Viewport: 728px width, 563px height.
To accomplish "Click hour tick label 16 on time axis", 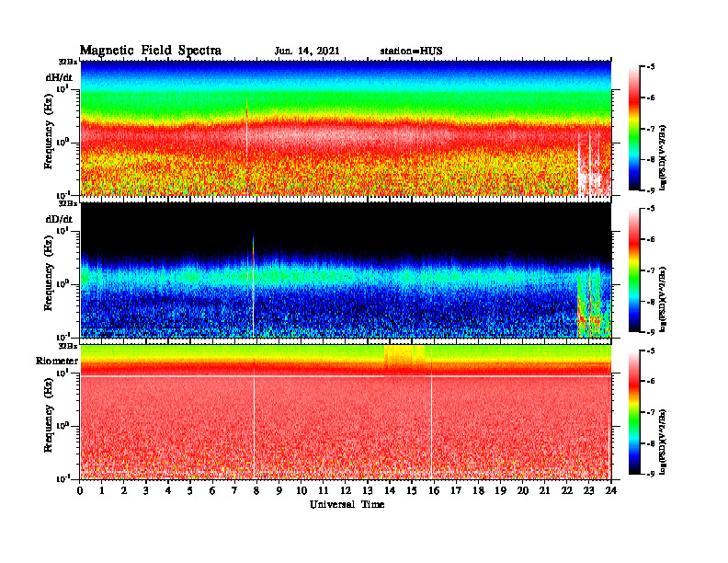I will point(434,491).
